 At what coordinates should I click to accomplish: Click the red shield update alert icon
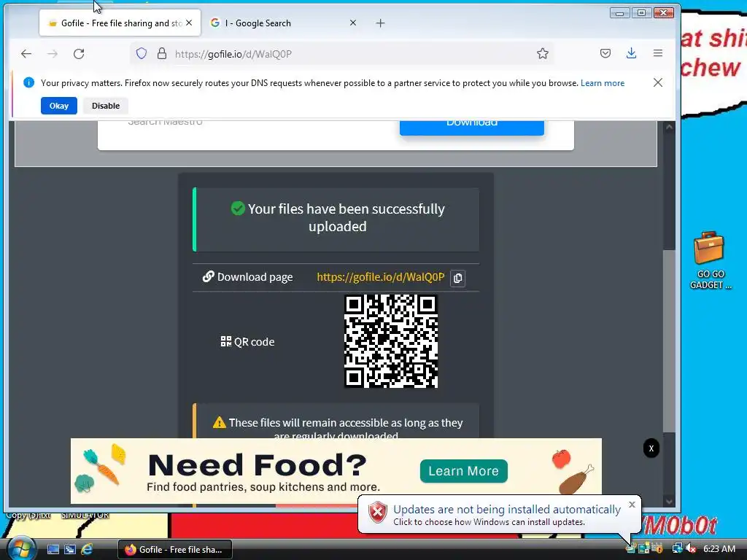(x=377, y=513)
